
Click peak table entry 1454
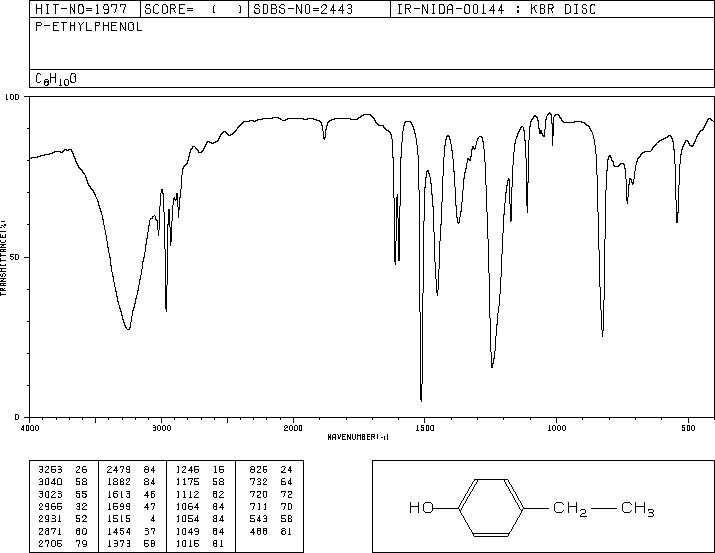click(119, 532)
